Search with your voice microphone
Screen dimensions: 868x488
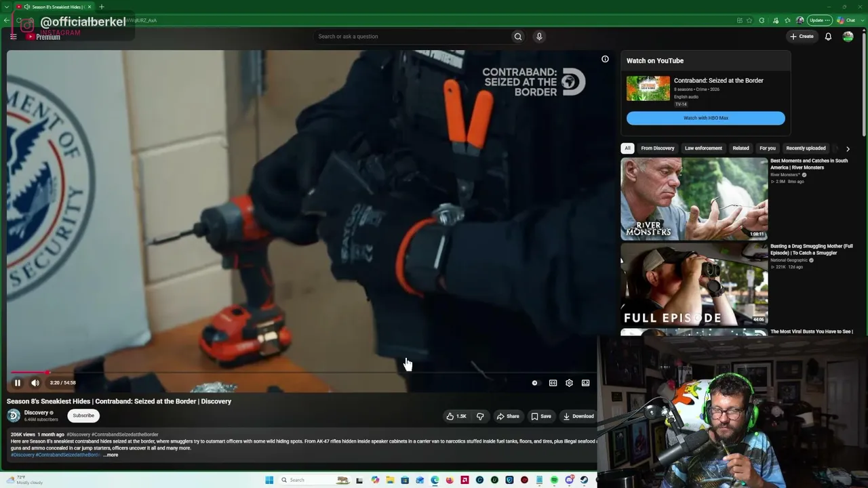tap(539, 37)
